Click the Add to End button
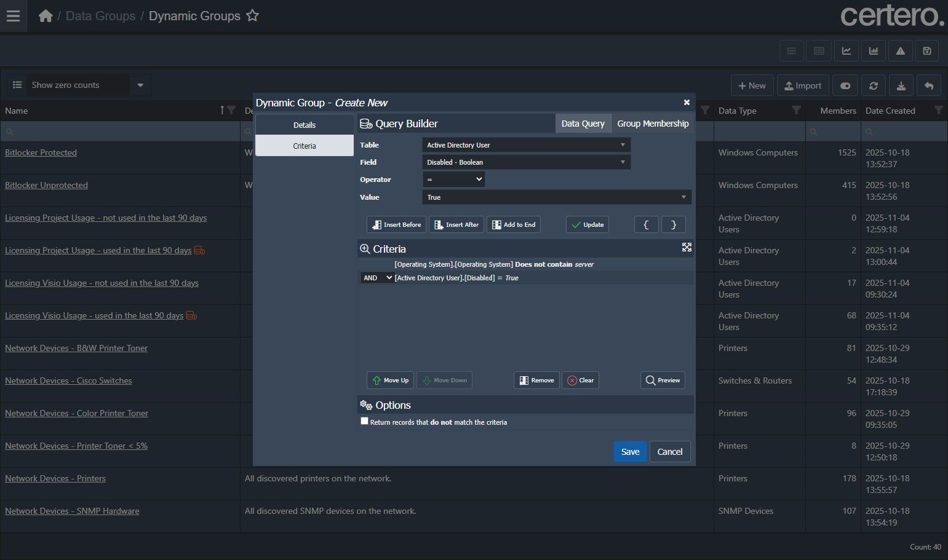948x560 pixels. 514,225
